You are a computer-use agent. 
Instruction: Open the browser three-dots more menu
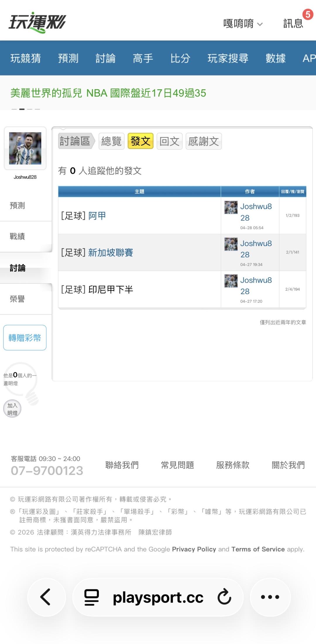(x=270, y=597)
